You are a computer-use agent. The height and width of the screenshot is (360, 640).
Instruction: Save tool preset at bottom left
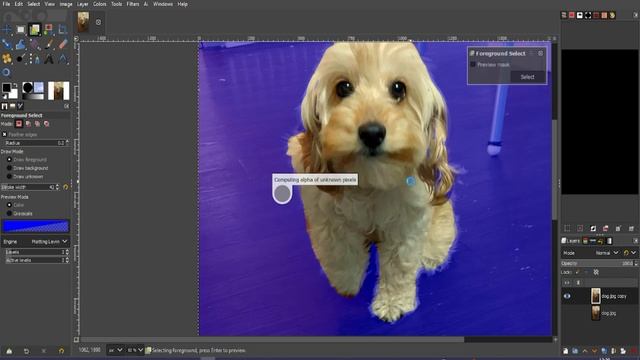click(x=9, y=351)
